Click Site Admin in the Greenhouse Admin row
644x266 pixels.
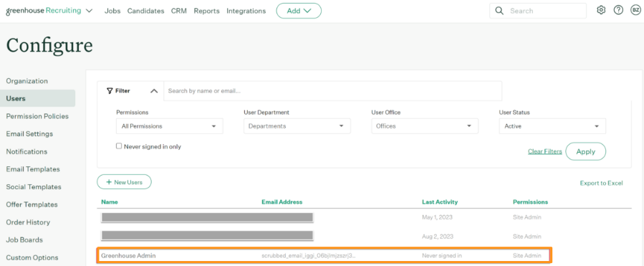click(527, 256)
